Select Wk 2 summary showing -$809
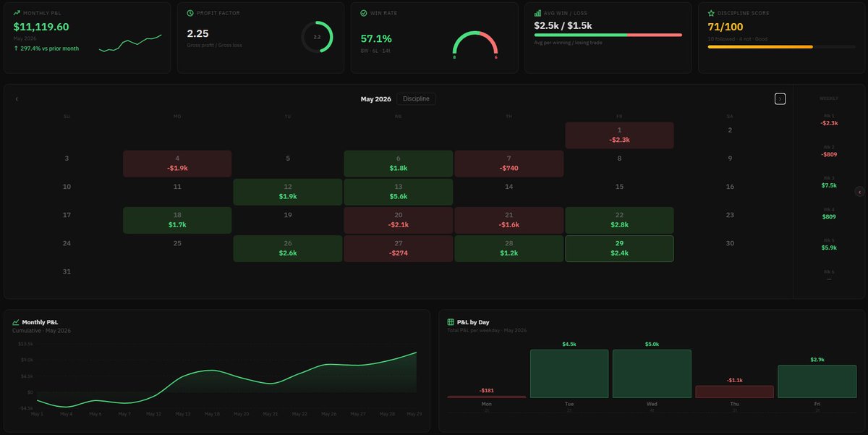Viewport: 868px width, 435px height. (x=828, y=151)
